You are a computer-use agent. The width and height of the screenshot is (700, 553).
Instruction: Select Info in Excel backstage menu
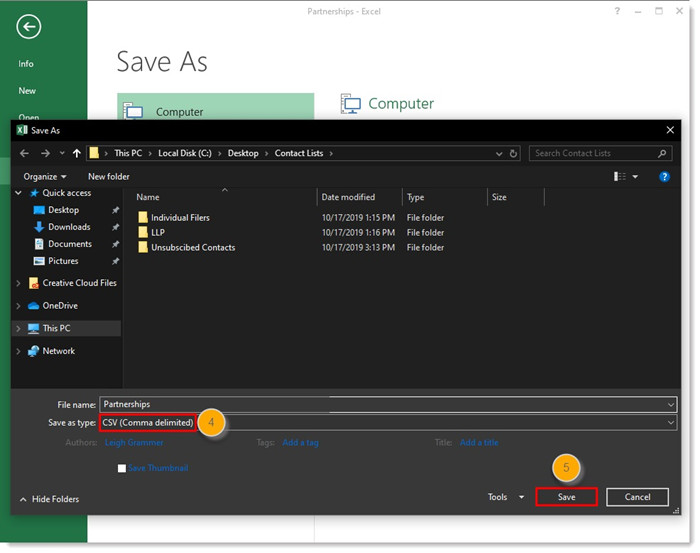(26, 64)
